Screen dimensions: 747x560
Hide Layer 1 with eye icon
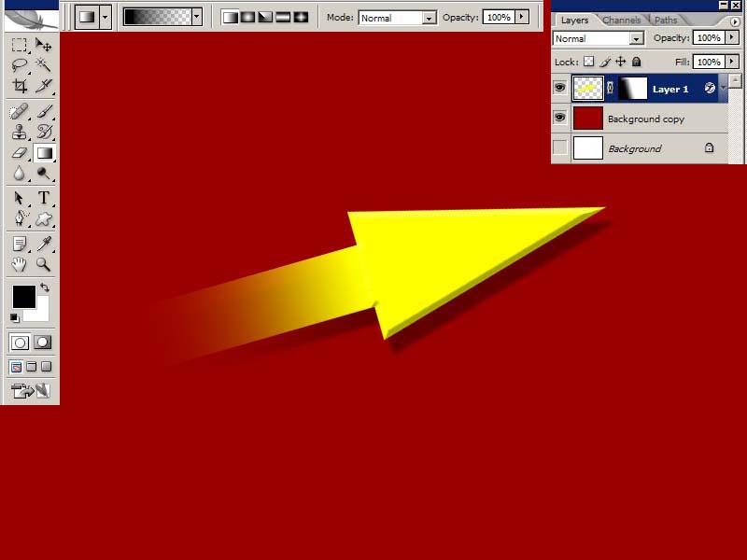click(559, 88)
